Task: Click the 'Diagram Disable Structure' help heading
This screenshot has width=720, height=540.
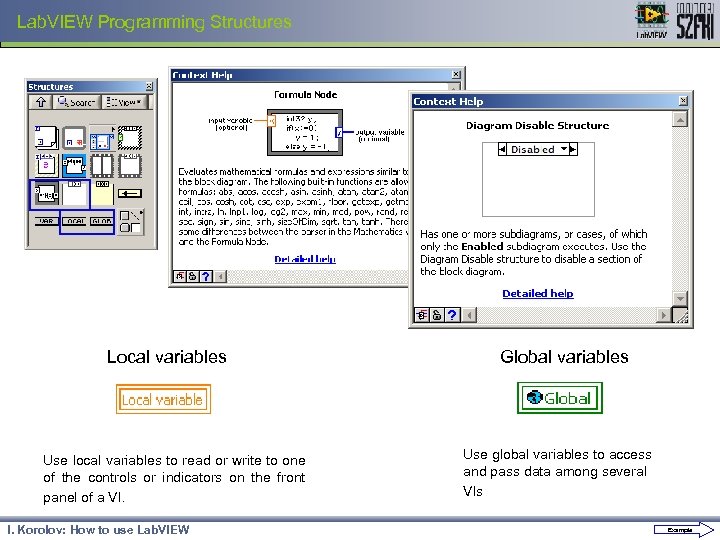Action: pos(537,125)
